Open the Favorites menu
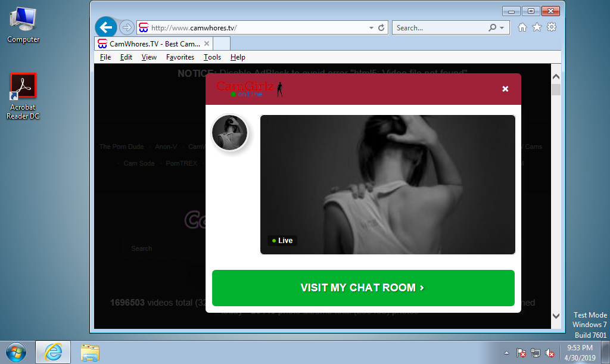 pyautogui.click(x=180, y=57)
